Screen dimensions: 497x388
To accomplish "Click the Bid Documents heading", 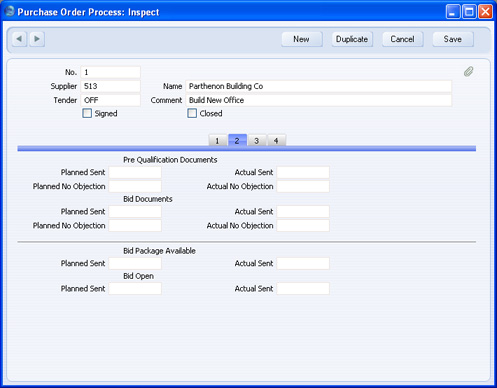I will (x=148, y=199).
